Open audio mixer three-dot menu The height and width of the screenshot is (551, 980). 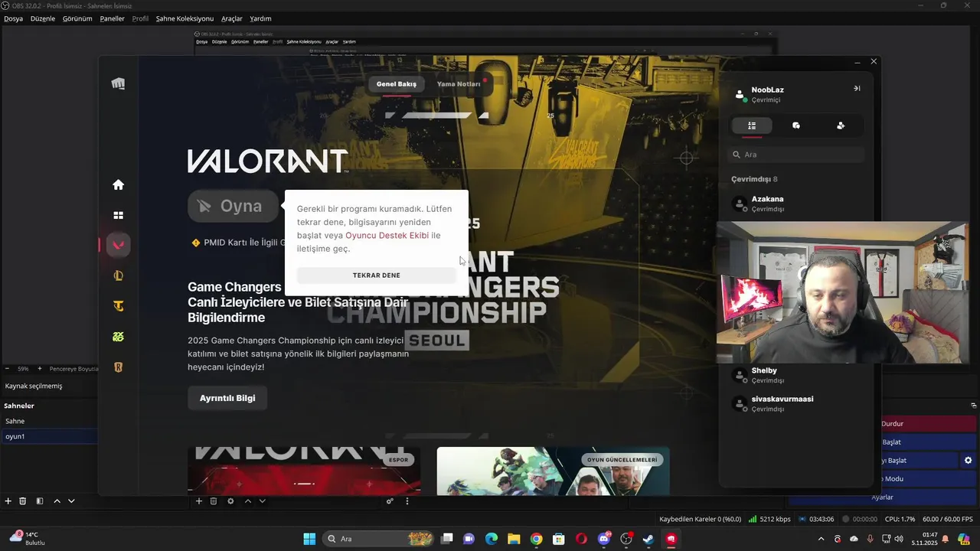point(407,501)
